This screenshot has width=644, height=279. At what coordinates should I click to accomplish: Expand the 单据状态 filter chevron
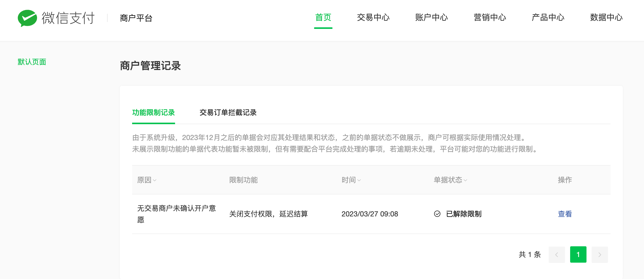[x=465, y=180]
